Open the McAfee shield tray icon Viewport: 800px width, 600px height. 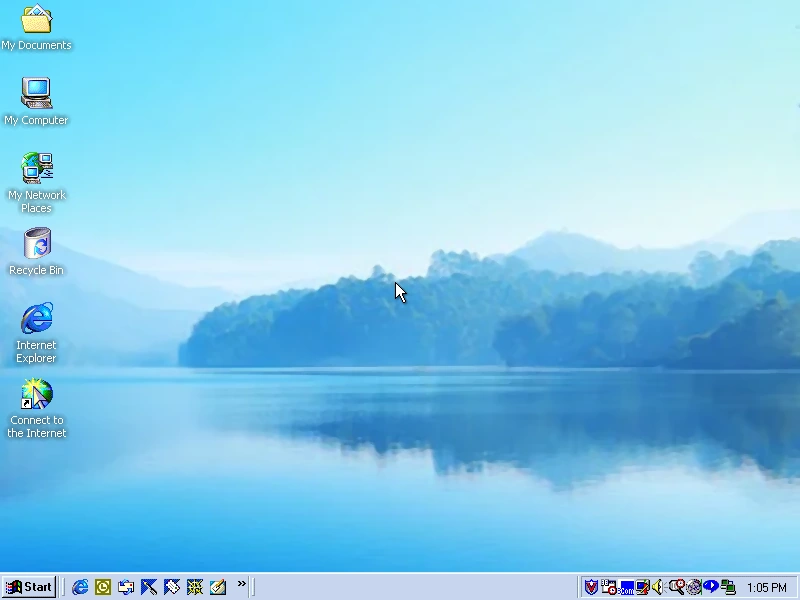pyautogui.click(x=591, y=587)
